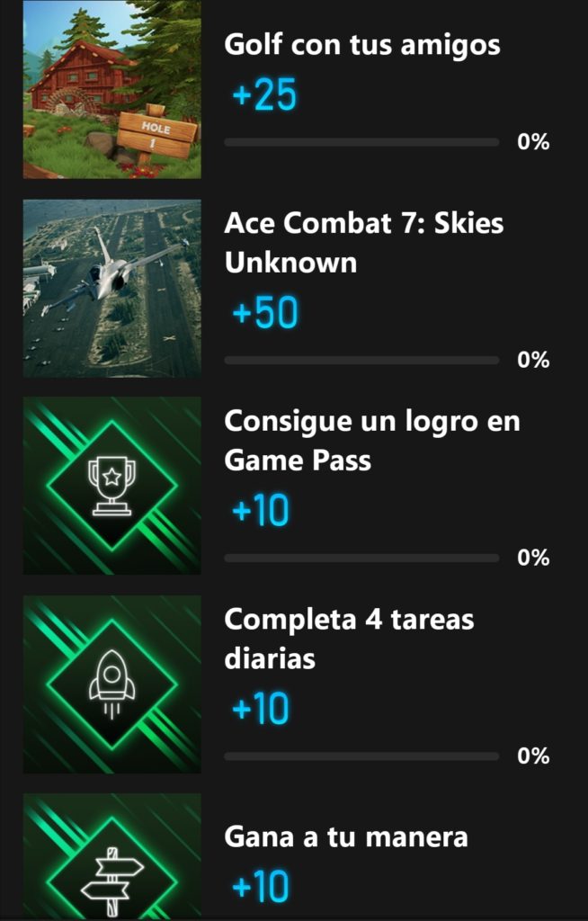The height and width of the screenshot is (921, 588).
Task: Select Consigue un logro en Game Pass
Action: (371, 441)
